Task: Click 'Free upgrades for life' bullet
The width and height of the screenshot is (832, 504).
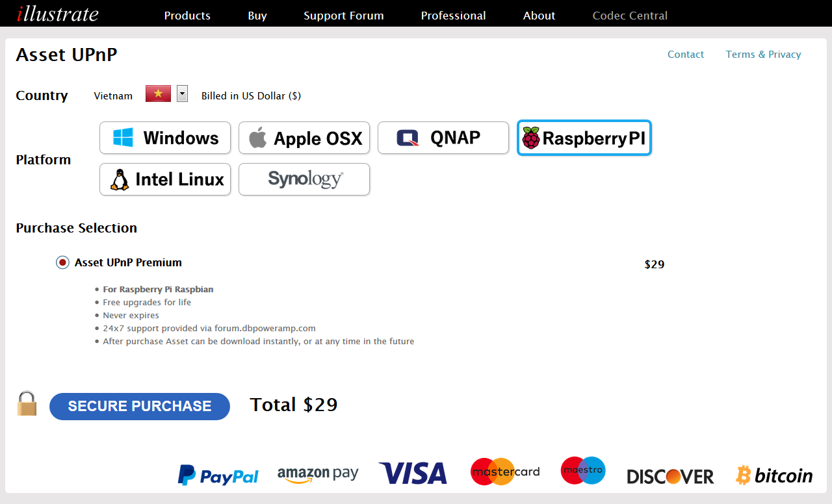Action: (x=147, y=303)
